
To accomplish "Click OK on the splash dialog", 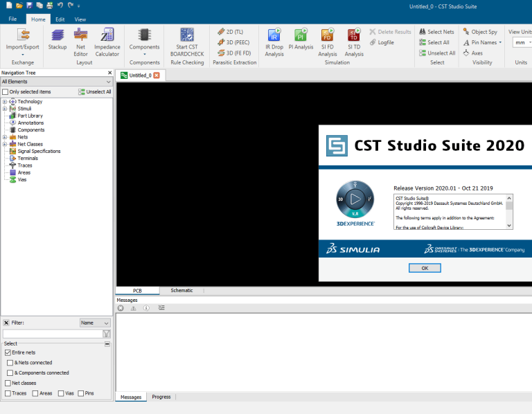I will point(424,268).
